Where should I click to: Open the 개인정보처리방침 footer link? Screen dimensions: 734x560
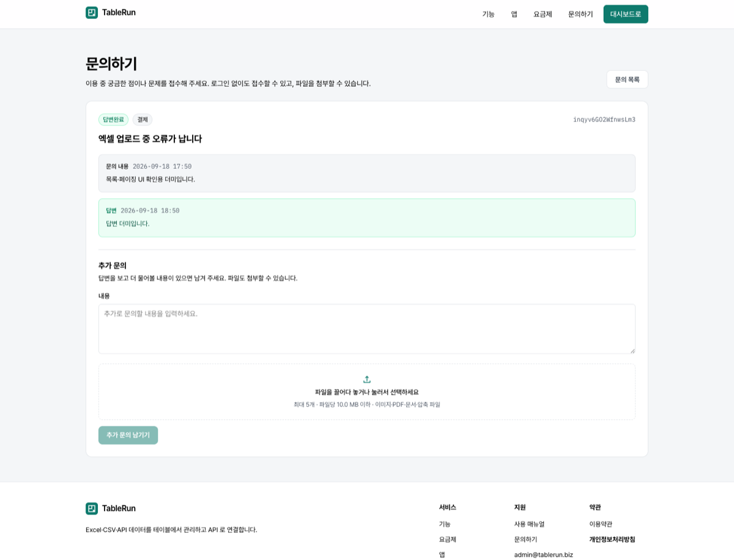click(612, 539)
